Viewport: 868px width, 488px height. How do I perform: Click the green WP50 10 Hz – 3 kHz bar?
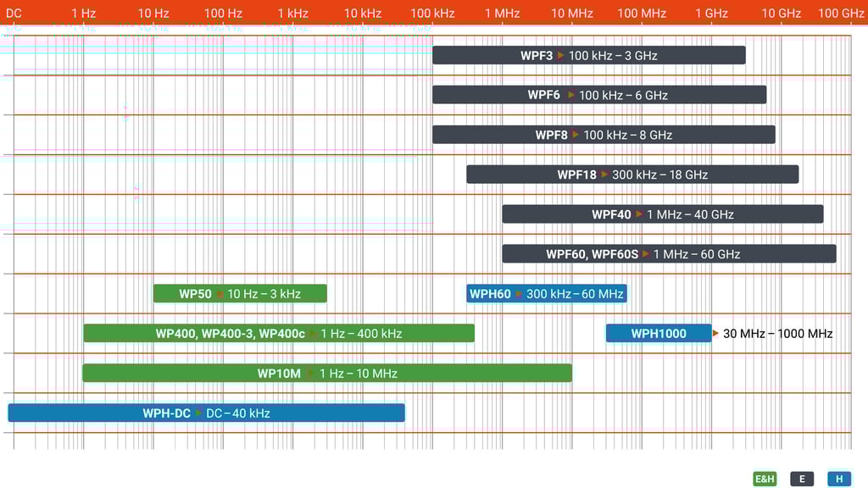pyautogui.click(x=240, y=293)
